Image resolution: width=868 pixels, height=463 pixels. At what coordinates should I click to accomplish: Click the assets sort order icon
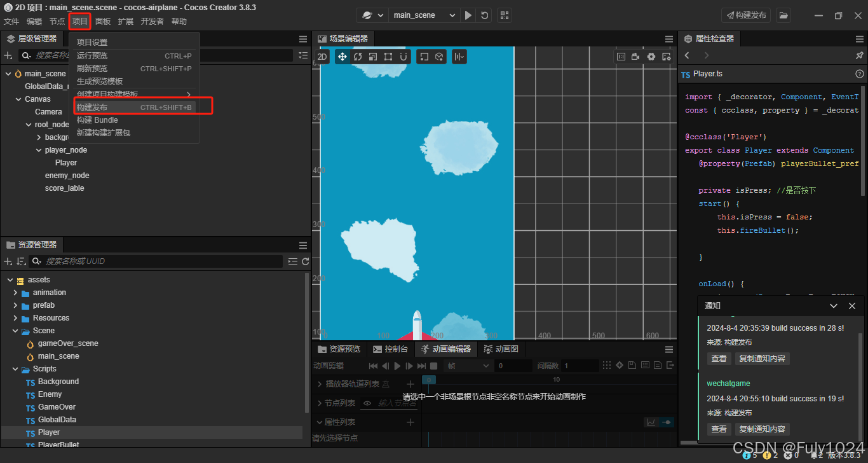point(22,261)
